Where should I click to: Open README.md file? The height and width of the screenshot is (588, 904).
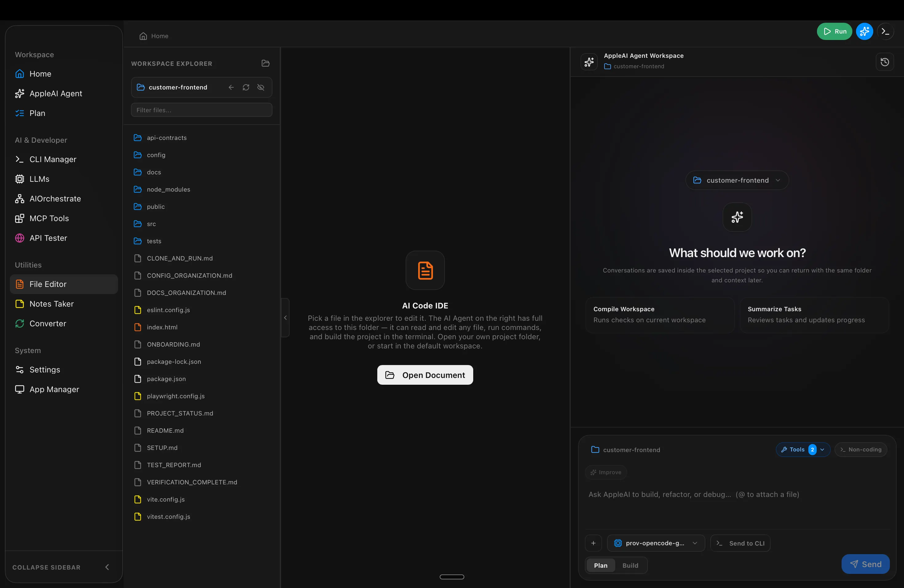[201, 430]
